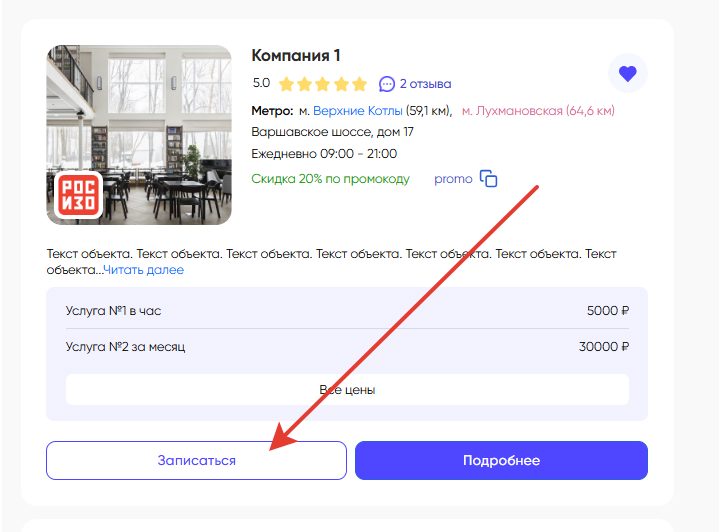Toggle the heart favorite icon
The width and height of the screenshot is (719, 532).
pos(627,73)
